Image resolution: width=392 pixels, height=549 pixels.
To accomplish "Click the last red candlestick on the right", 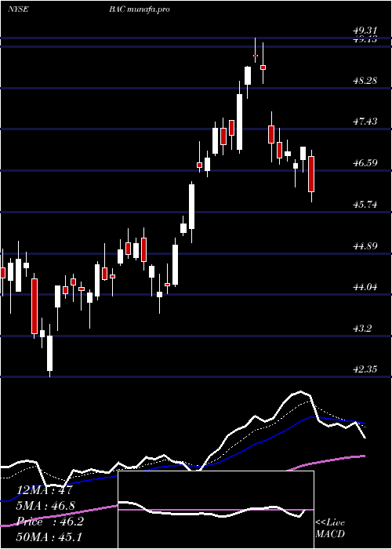I will point(311,174).
